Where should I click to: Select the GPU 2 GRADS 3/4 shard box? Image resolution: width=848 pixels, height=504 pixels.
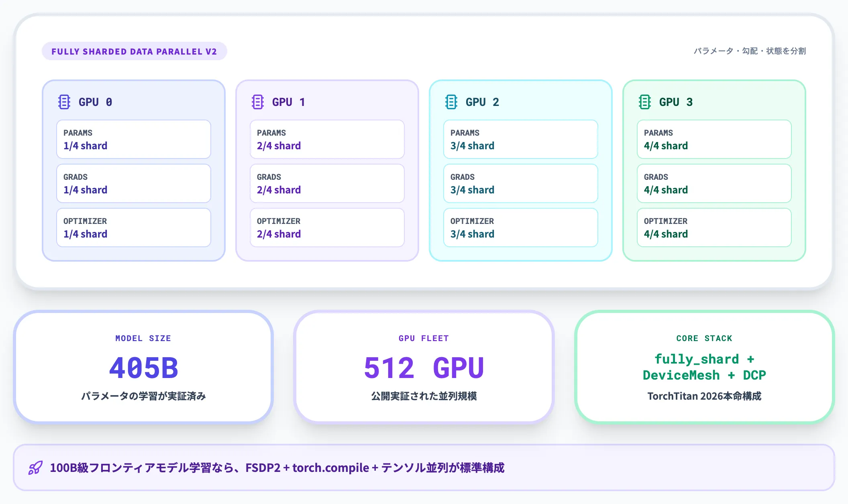(521, 183)
